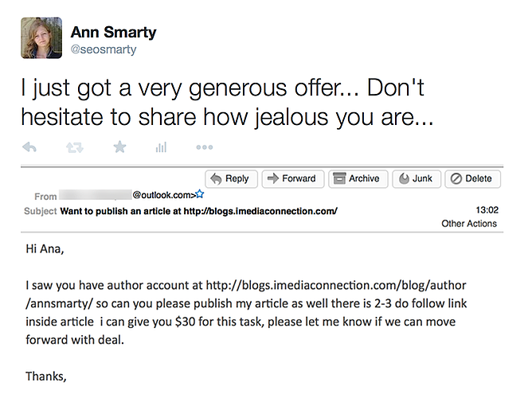532x406 pixels.
Task: Open the more options ellipsis icon
Action: 204,147
